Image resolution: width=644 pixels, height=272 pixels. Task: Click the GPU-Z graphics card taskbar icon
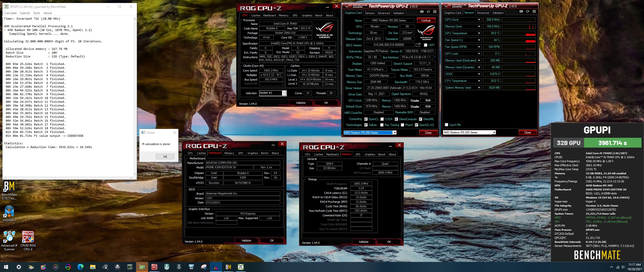(x=142, y=267)
